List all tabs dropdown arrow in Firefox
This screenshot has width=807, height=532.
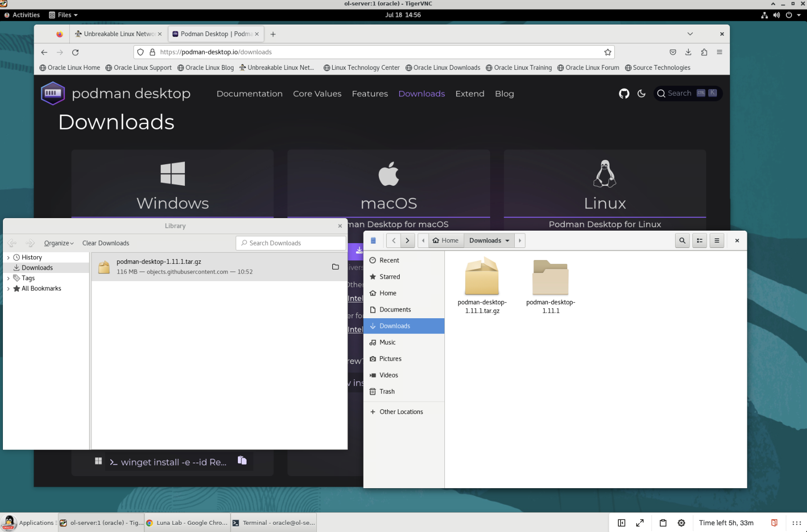(x=690, y=34)
